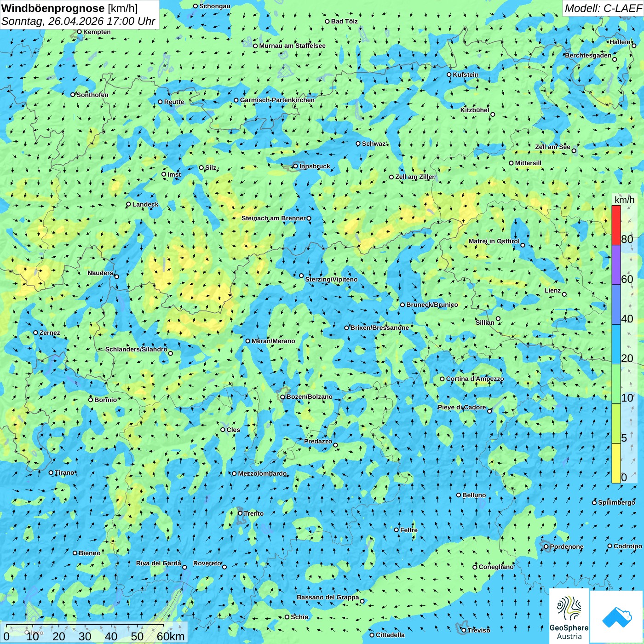
Task: Select the Lienz city marker circle
Action: click(564, 294)
